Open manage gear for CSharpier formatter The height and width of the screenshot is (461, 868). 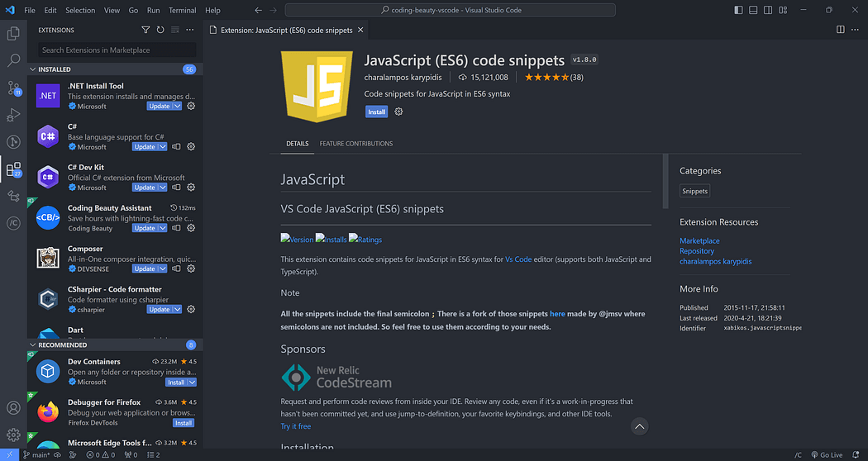click(191, 309)
